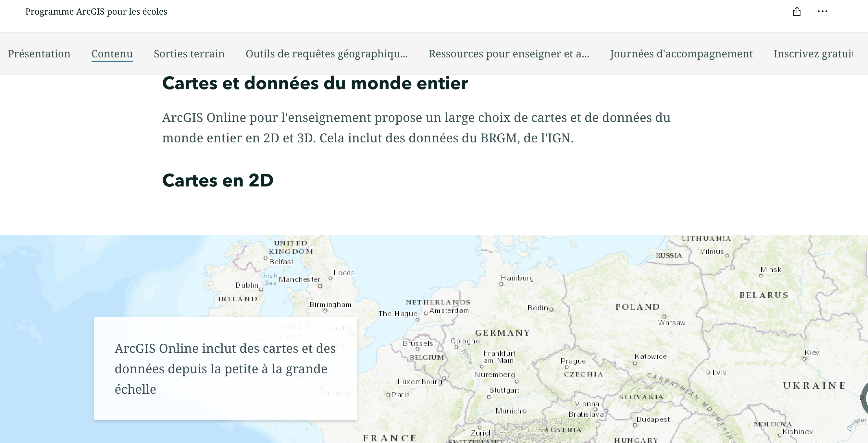Screen dimensions: 868x443
Task: Click the ArcGIS Online narrative card on the map
Action: tap(225, 368)
